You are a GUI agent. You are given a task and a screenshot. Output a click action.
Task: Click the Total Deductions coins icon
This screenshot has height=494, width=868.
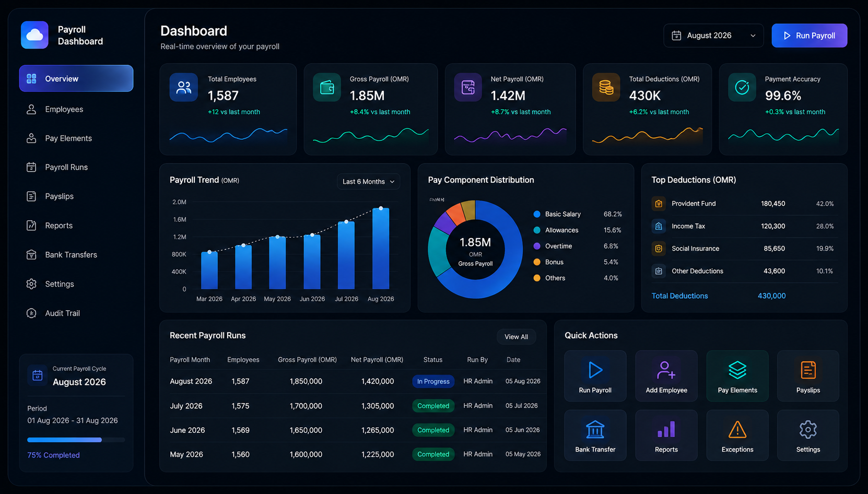click(x=606, y=87)
